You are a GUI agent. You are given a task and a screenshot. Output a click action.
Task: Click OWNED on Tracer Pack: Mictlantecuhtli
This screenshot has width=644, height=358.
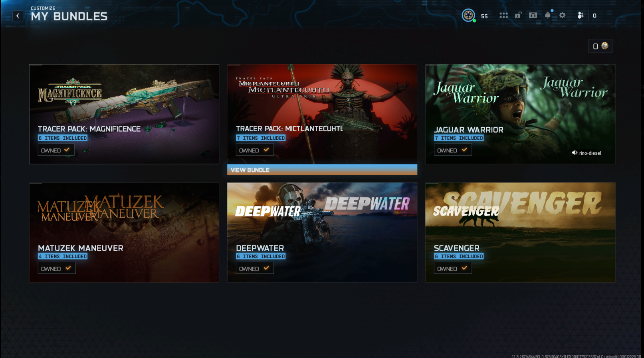[x=255, y=150]
